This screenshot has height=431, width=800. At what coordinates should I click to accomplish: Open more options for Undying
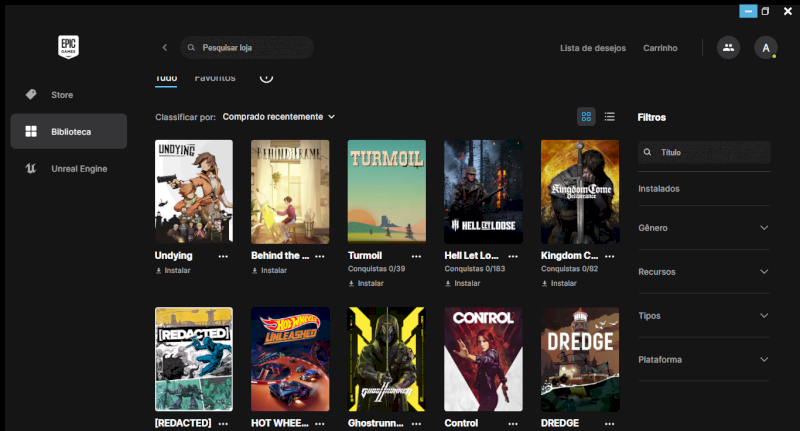point(223,256)
